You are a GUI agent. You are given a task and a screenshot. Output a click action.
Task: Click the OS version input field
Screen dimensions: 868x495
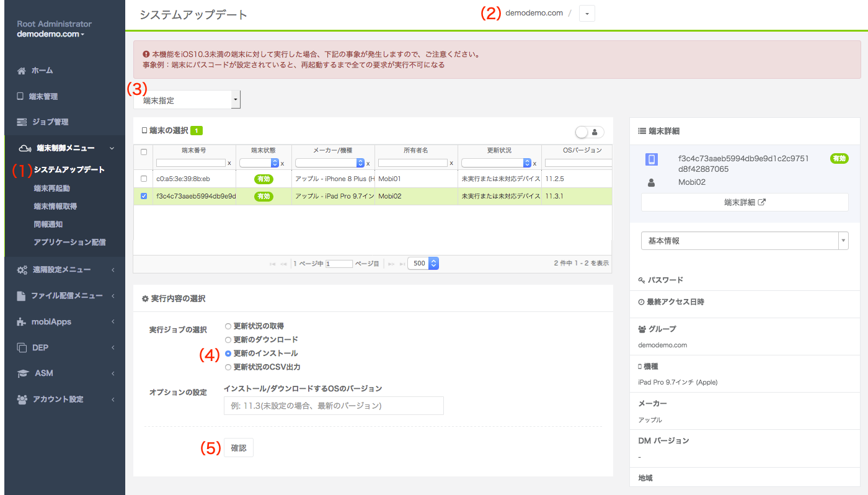click(x=334, y=406)
